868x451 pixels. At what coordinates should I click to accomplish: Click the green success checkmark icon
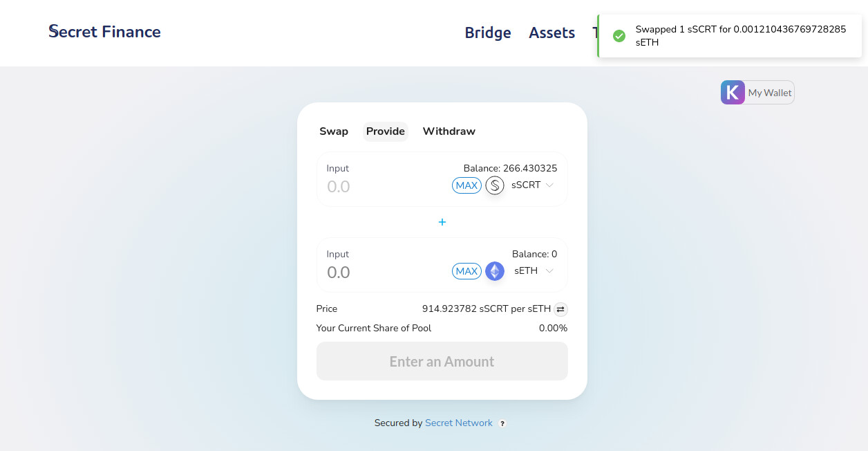(619, 36)
